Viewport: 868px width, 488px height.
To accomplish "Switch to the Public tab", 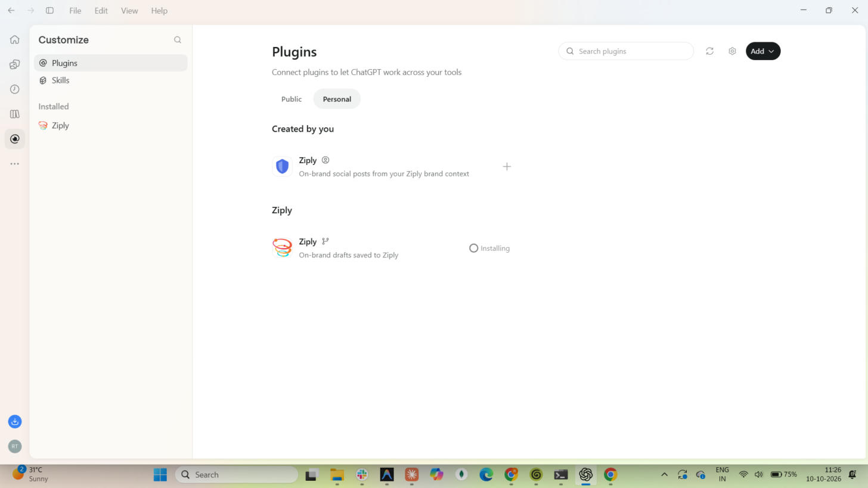I will click(x=292, y=99).
